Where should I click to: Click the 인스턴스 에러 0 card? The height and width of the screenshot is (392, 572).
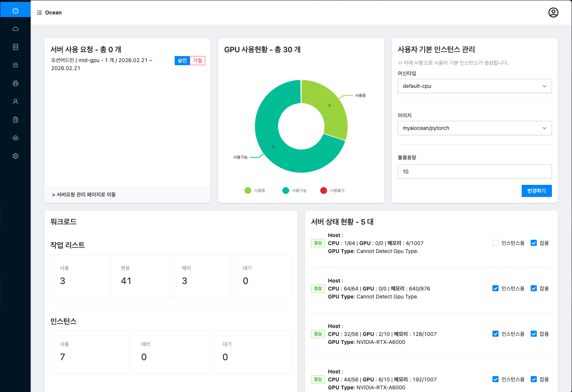point(171,352)
